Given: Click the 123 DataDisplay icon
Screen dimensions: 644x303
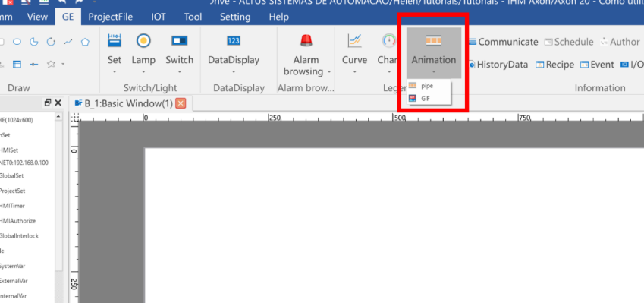Looking at the screenshot, I should point(234,40).
